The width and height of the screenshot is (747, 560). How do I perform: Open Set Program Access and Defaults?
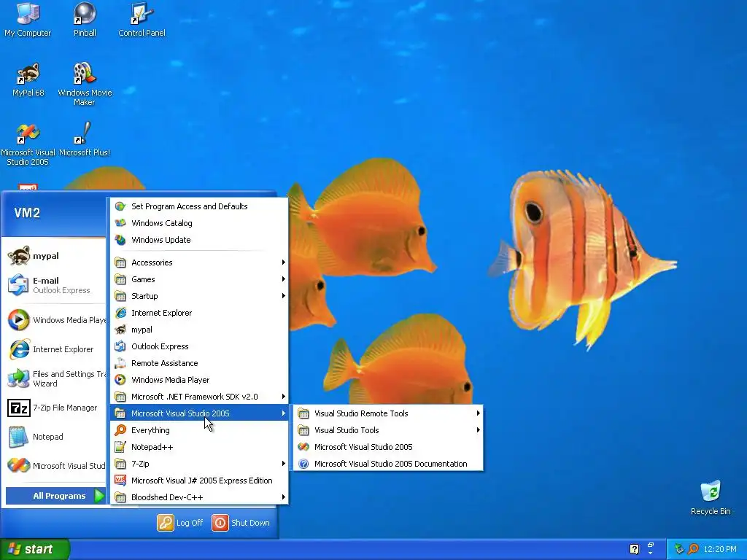click(199, 206)
